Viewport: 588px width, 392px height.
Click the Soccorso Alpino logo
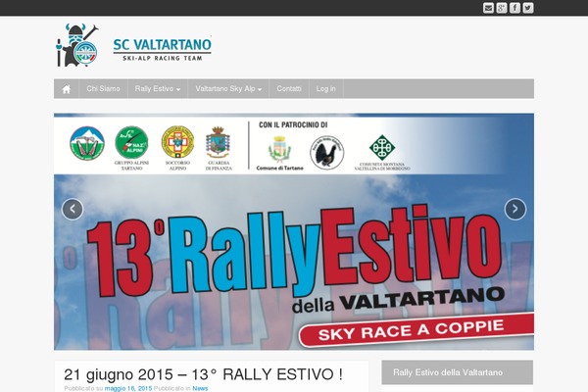click(x=177, y=148)
